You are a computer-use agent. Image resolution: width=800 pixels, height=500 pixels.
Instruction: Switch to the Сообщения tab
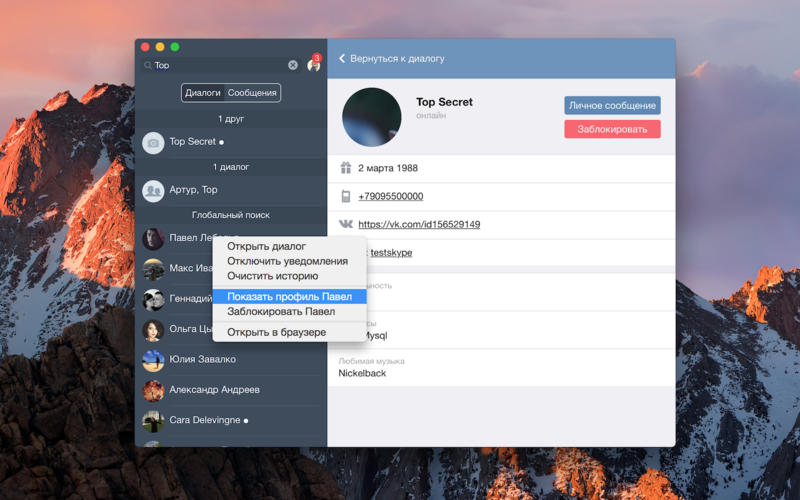pos(252,93)
